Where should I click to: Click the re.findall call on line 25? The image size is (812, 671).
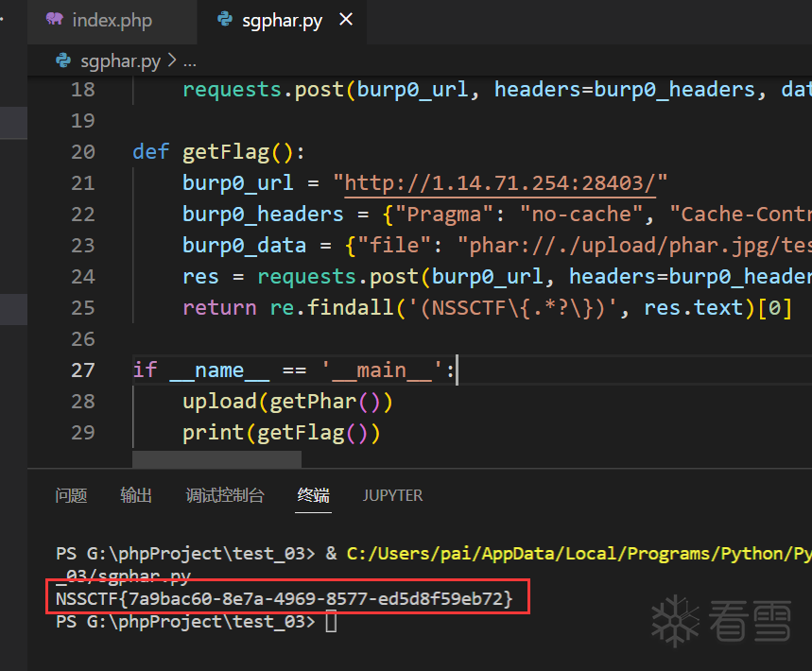tap(332, 308)
